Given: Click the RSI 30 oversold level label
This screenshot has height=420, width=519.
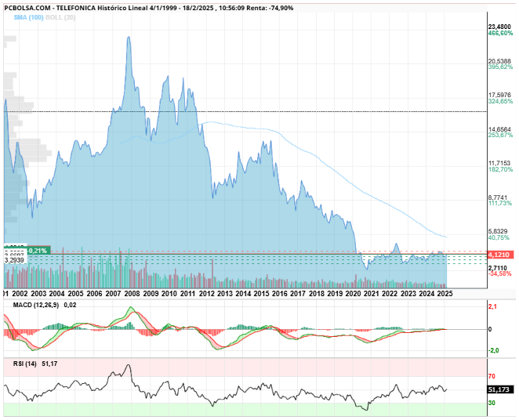Looking at the screenshot, I should coord(492,403).
